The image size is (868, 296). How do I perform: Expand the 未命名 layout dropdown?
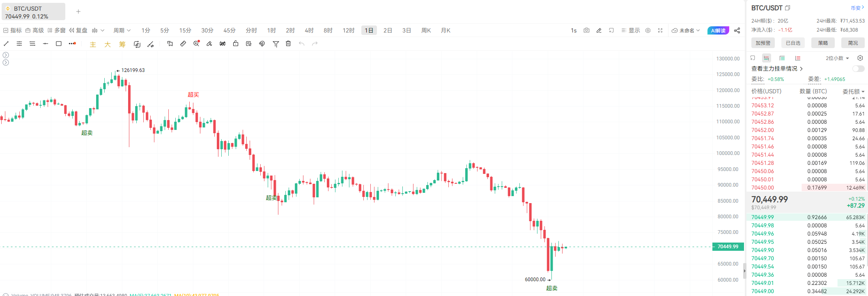686,30
